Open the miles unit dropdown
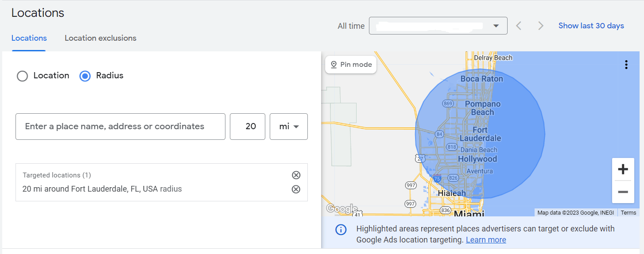Image resolution: width=644 pixels, height=254 pixels. [x=288, y=127]
